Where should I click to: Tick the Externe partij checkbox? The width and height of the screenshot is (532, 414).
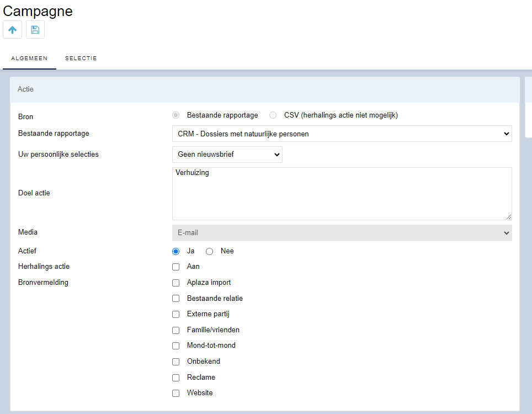175,315
